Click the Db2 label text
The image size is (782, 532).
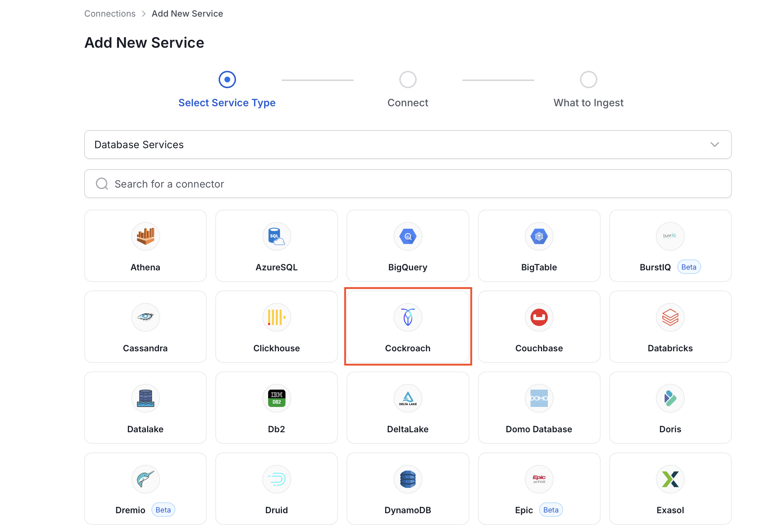[x=276, y=429]
